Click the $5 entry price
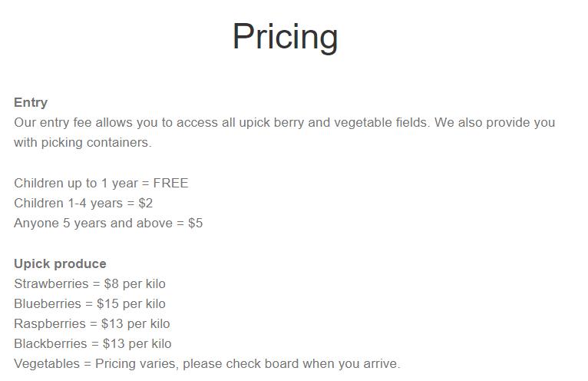 (196, 223)
